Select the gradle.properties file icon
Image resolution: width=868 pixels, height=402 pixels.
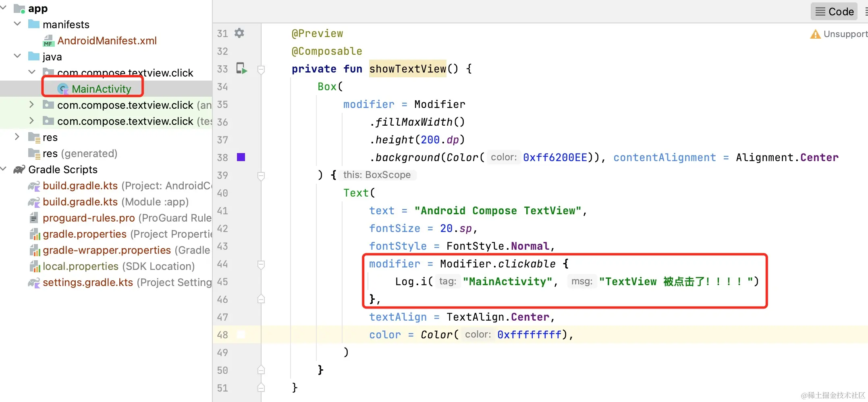tap(35, 234)
